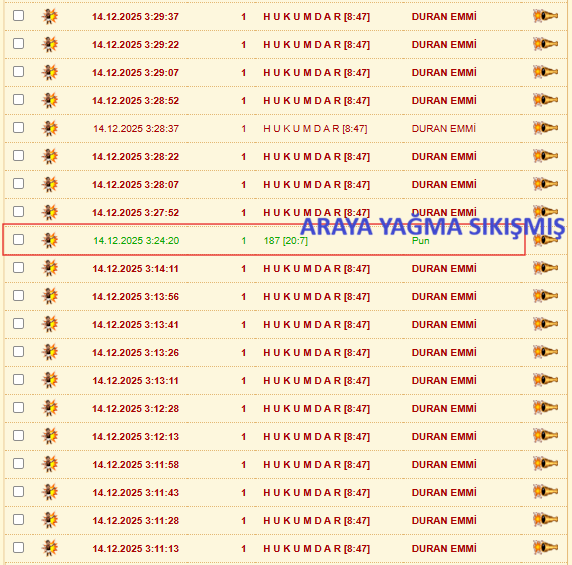Click the attack icon in row 3:11:58
Viewport: 572px width, 565px height.
50,464
